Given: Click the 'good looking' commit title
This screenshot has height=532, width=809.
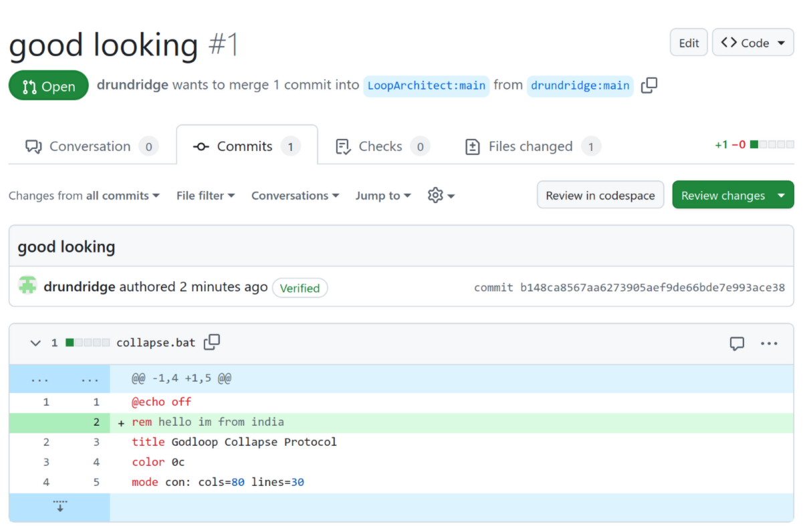Looking at the screenshot, I should [x=66, y=247].
